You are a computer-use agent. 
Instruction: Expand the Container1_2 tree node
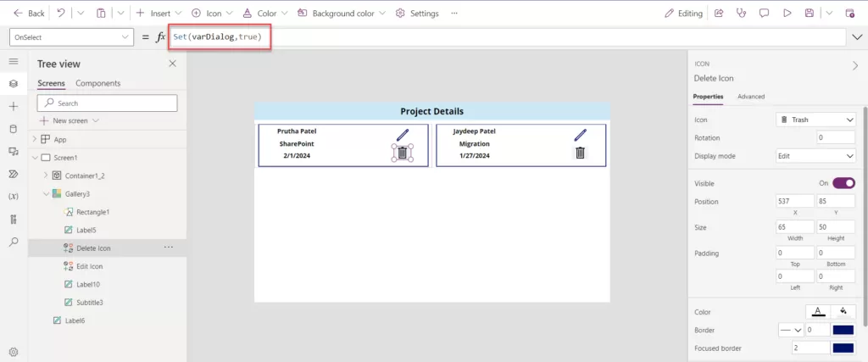tap(46, 175)
